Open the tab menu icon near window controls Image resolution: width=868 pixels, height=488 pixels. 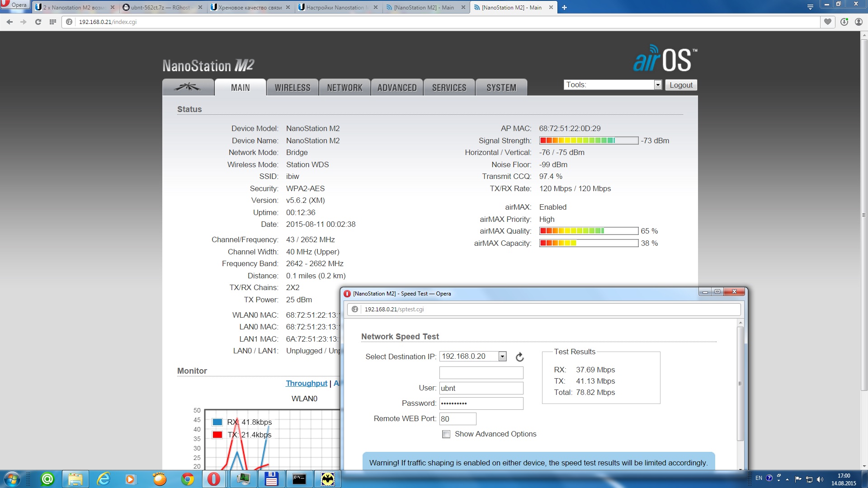(810, 7)
